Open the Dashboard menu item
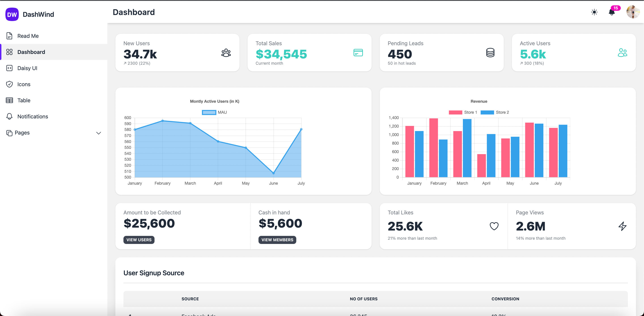Viewport: 644px width, 316px height. tap(31, 52)
